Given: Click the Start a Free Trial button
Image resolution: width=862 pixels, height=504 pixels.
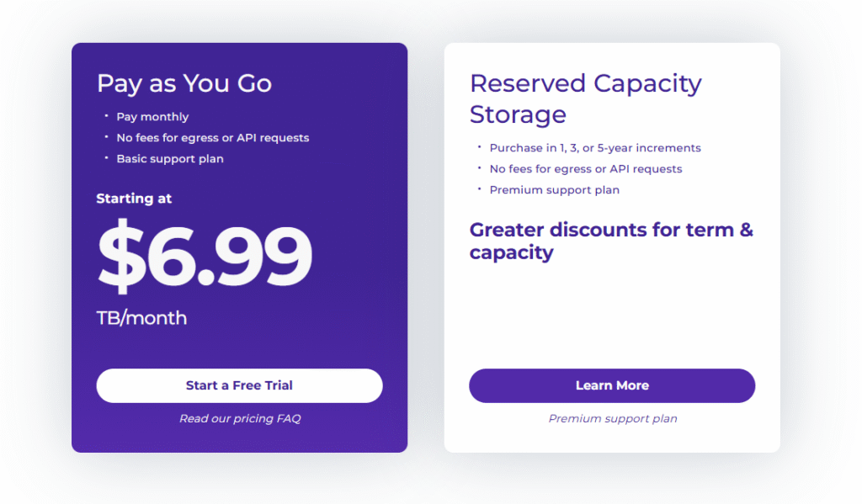Looking at the screenshot, I should pos(239,385).
